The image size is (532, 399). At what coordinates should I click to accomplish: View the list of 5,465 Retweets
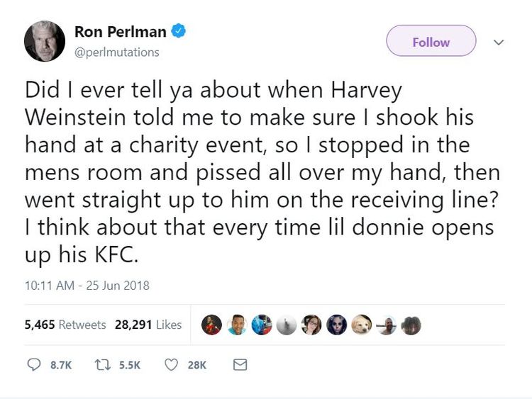[65, 325]
